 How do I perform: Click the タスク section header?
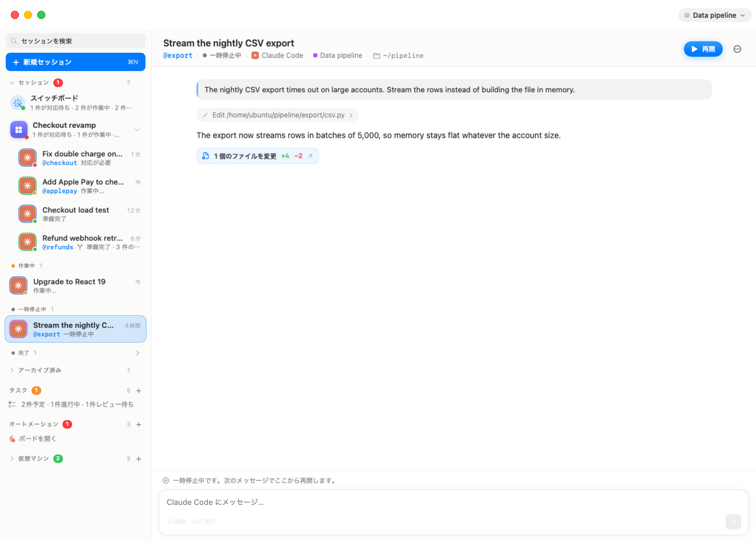tap(18, 391)
